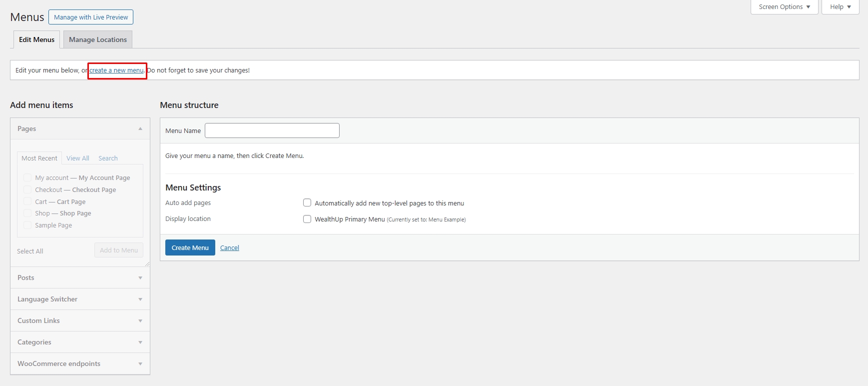Click Manage with Live Preview
The width and height of the screenshot is (868, 386).
91,17
